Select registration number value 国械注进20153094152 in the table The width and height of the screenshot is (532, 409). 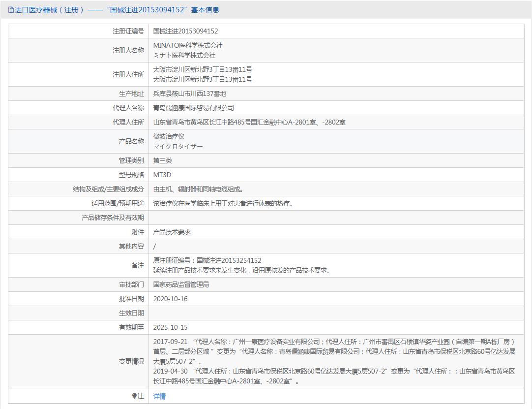click(185, 31)
